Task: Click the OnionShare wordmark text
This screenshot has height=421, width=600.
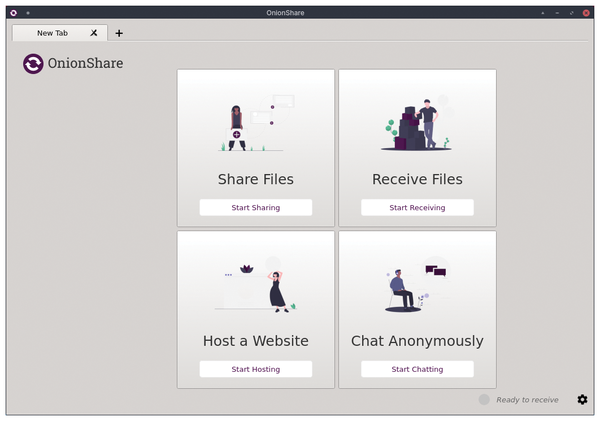Action: [85, 63]
